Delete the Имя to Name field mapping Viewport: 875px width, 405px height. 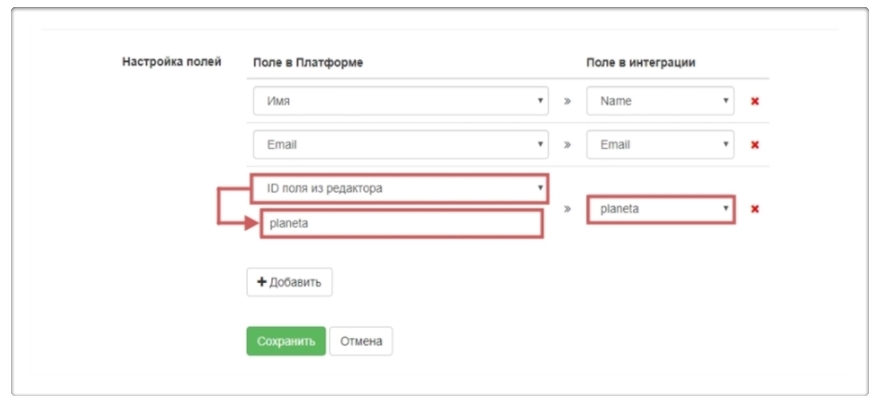coord(755,101)
